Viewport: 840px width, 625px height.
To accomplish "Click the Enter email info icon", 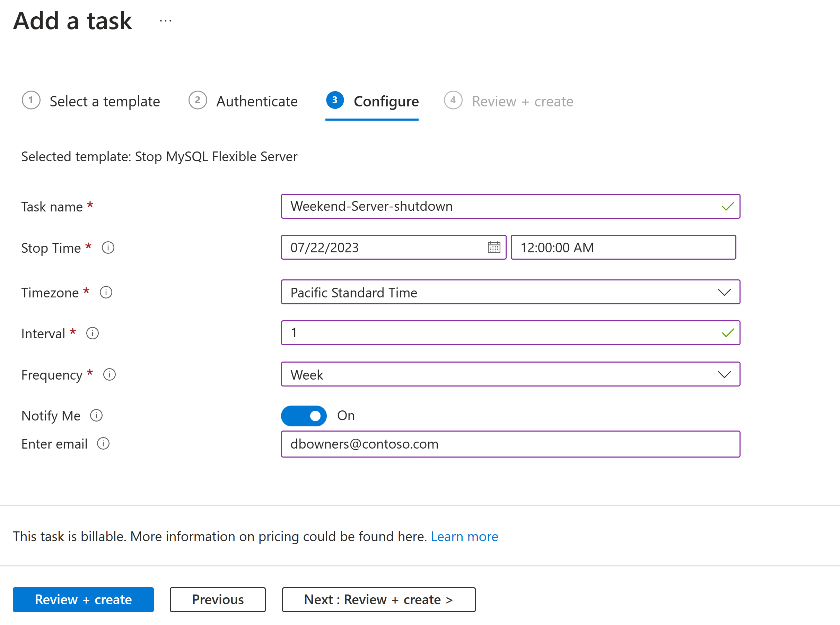I will 103,443.
